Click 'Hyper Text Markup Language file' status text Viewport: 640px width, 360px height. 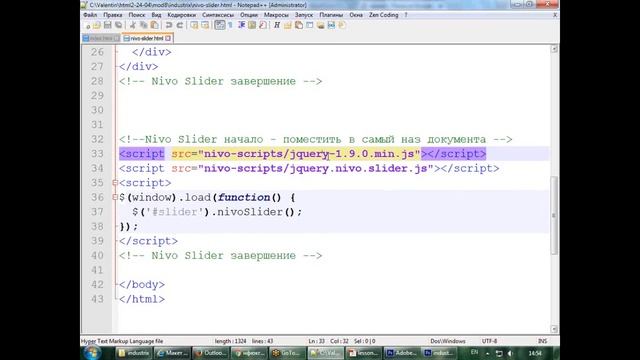pos(122,341)
